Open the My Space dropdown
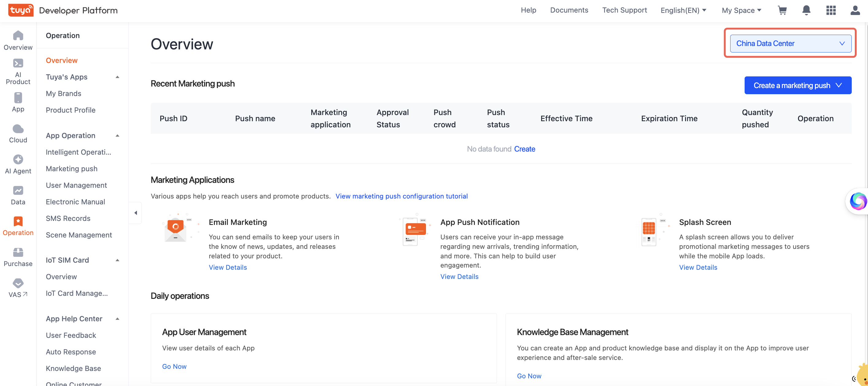 point(742,10)
